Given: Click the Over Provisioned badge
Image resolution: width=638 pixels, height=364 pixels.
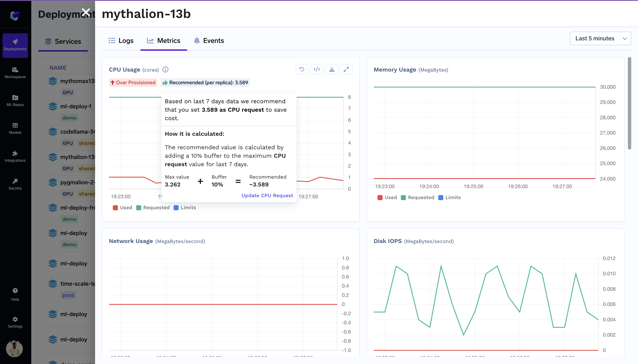Looking at the screenshot, I should 133,83.
